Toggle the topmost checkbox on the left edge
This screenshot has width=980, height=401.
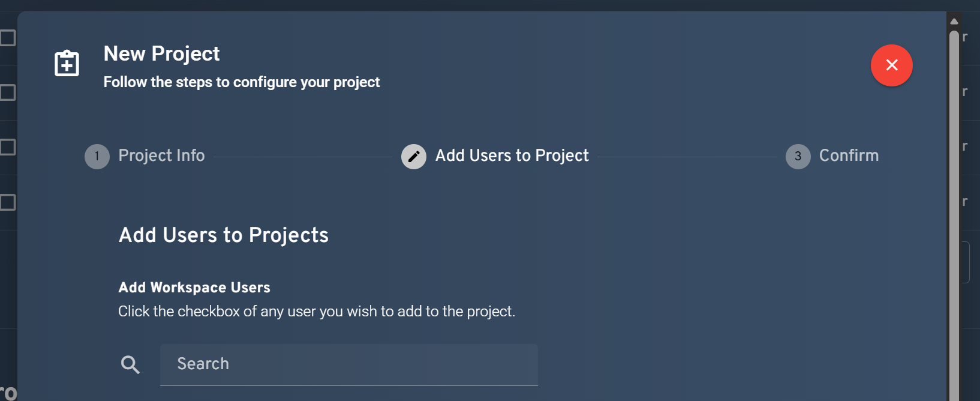pos(6,37)
